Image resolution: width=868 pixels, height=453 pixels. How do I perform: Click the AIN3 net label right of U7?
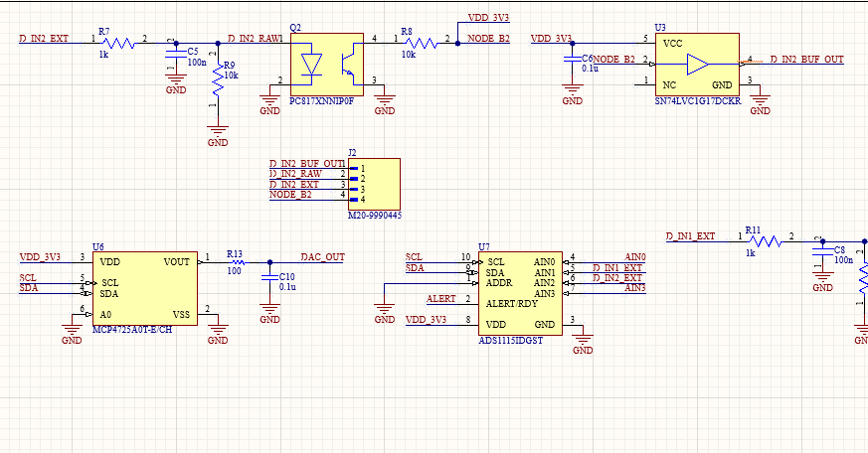(635, 288)
